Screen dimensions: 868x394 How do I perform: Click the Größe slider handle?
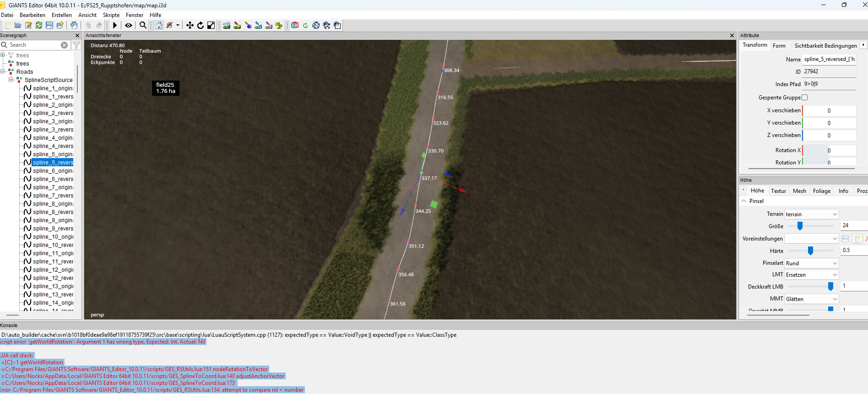(800, 226)
